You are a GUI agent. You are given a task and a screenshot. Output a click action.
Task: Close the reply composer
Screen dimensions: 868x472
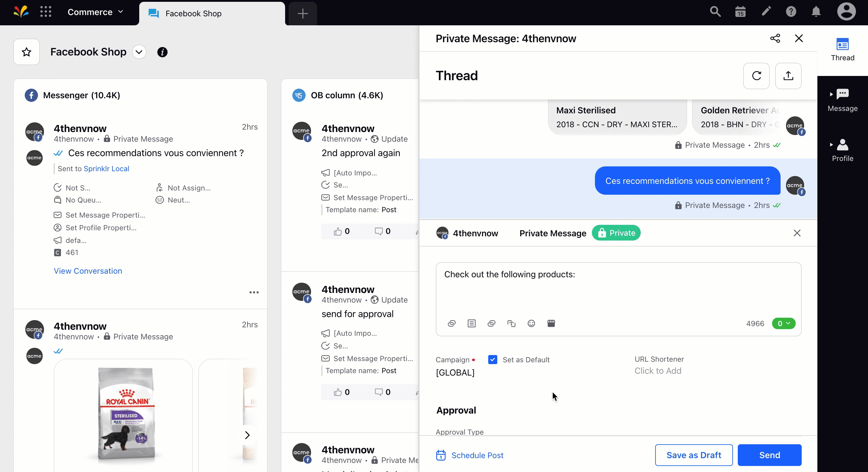797,233
